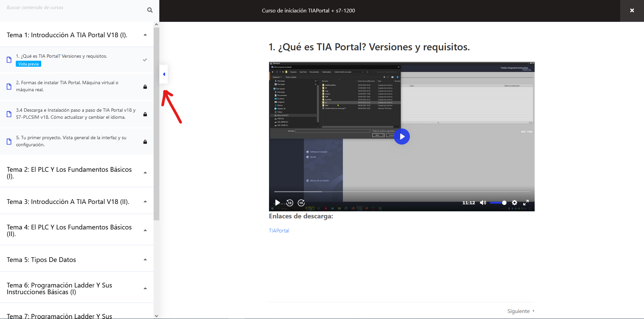Click the video time display 11:12
This screenshot has width=644, height=319.
click(x=469, y=203)
